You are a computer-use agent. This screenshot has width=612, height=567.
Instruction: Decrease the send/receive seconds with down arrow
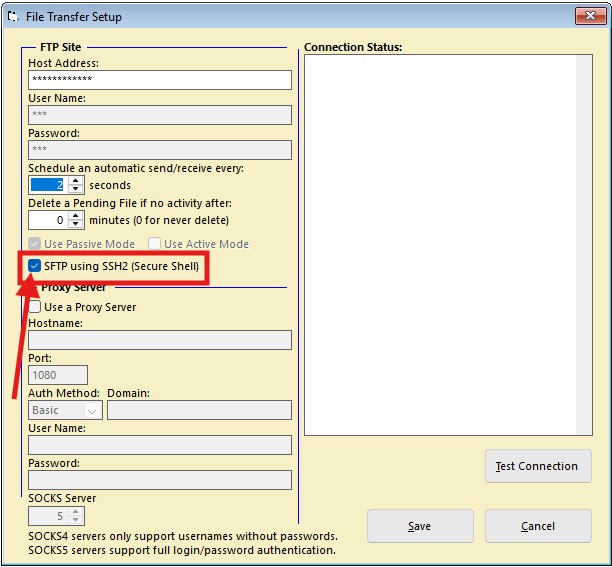(x=76, y=189)
